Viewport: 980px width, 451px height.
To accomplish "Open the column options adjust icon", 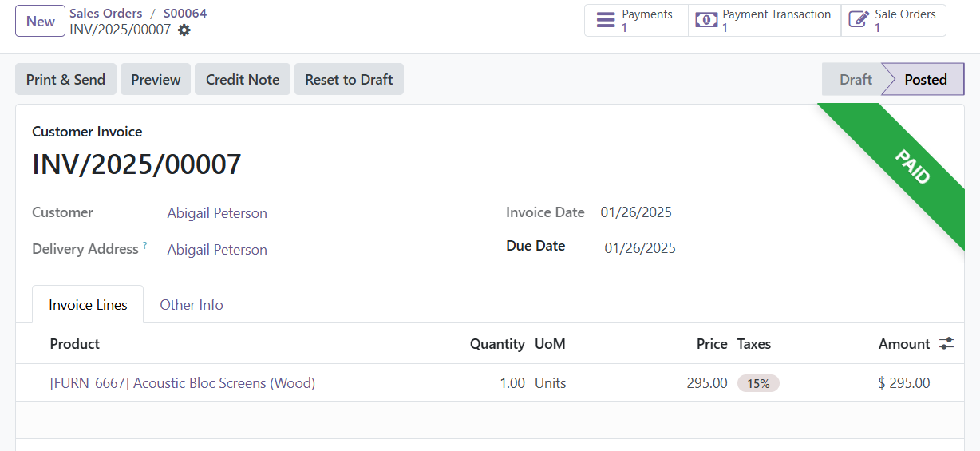I will 946,343.
